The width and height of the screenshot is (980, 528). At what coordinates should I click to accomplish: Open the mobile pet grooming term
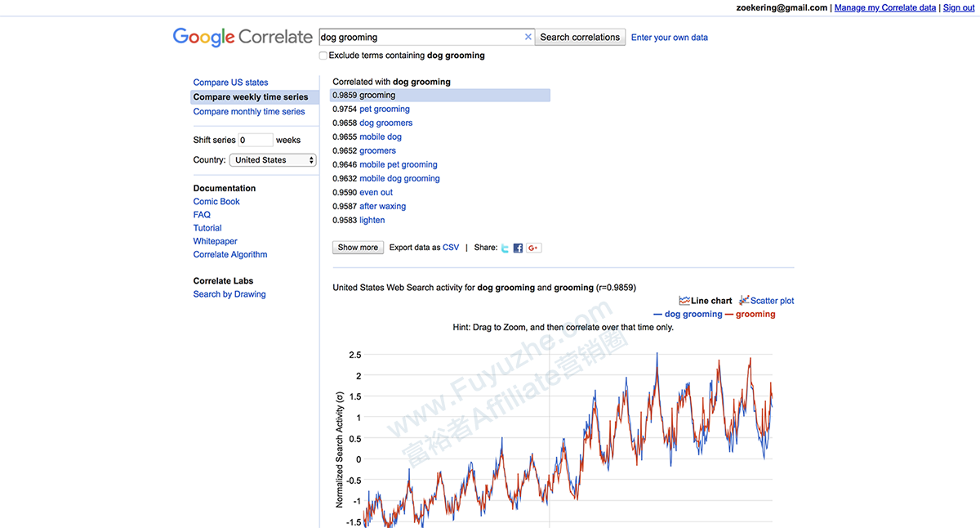pyautogui.click(x=399, y=165)
